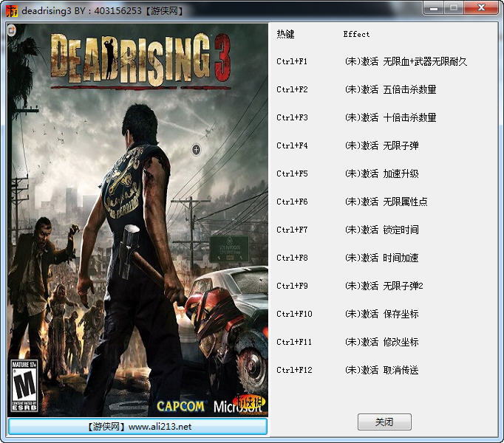Click the window title deadrising3 BY text
Viewport: 504px width, 443px height.
pos(102,11)
